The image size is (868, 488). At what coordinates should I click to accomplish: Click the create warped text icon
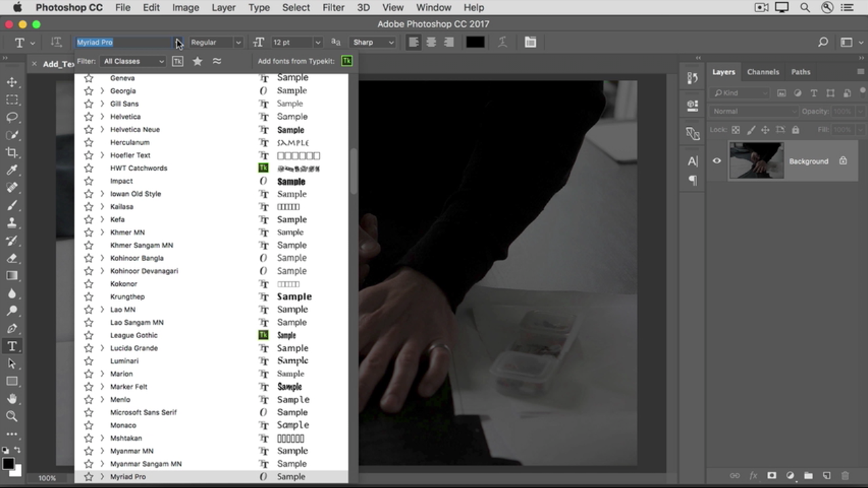click(502, 42)
